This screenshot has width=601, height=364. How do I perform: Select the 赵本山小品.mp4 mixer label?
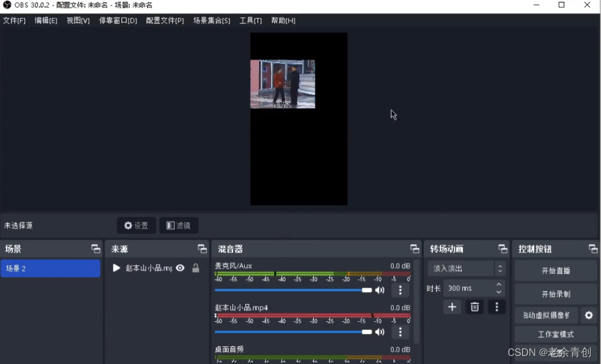(242, 307)
